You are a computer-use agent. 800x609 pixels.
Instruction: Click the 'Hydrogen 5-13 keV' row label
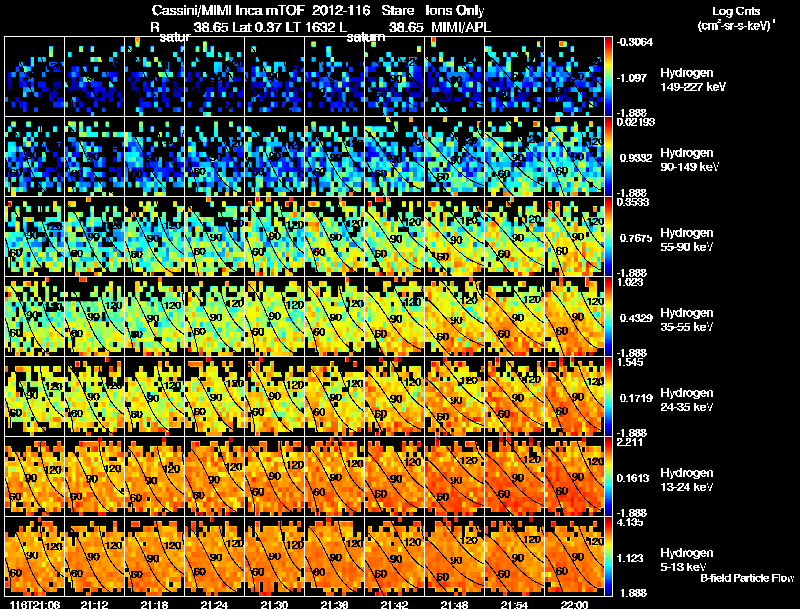coord(687,560)
